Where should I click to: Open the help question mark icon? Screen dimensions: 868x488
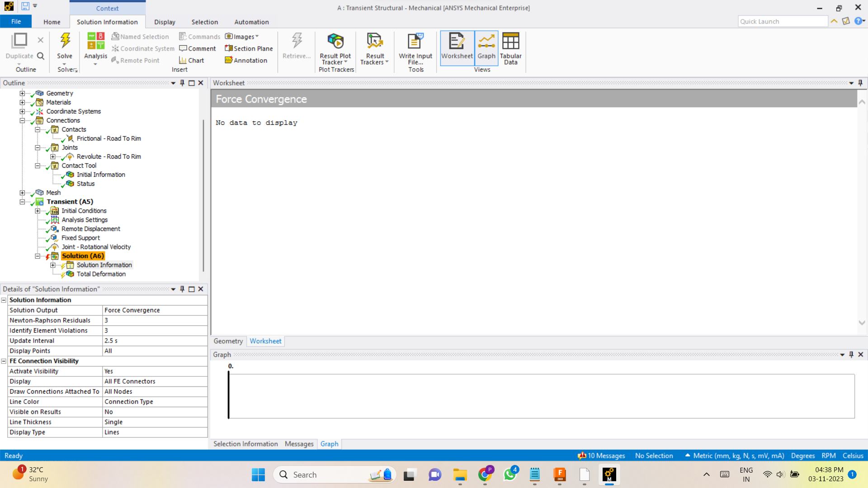(x=858, y=21)
